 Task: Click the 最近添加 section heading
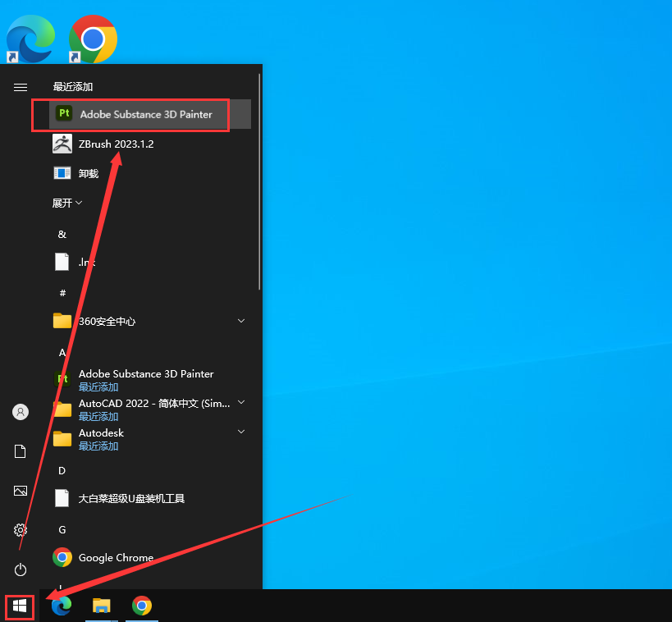(x=73, y=87)
